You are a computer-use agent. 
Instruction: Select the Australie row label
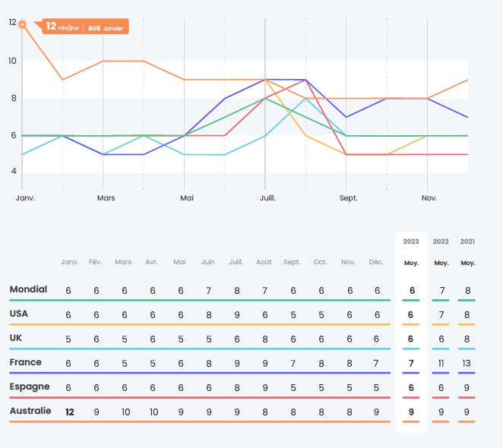coord(30,411)
